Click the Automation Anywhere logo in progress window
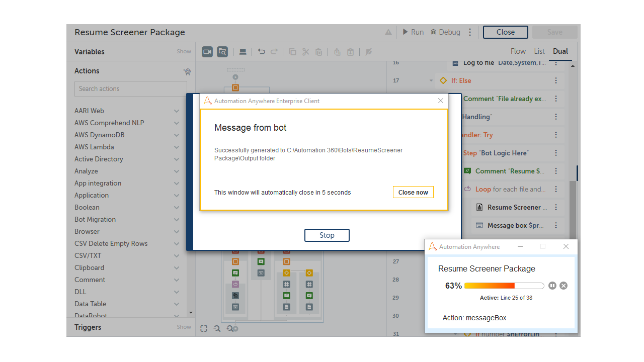 pyautogui.click(x=433, y=247)
